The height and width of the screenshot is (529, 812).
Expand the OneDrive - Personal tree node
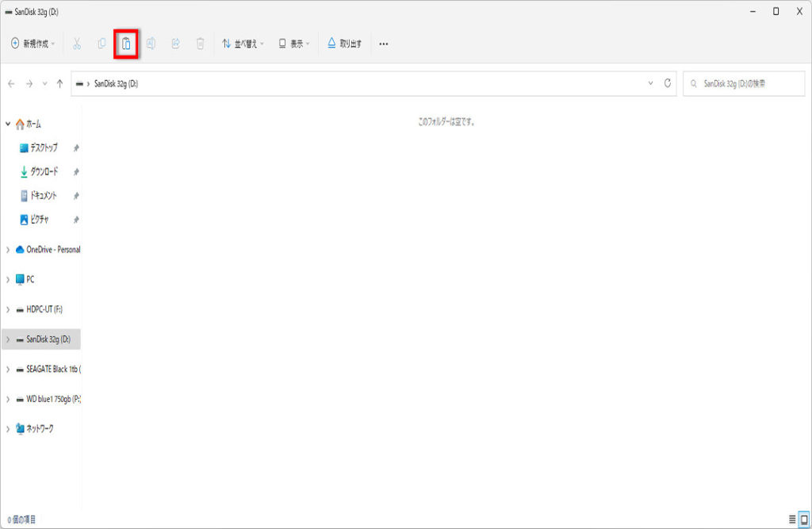click(x=8, y=250)
